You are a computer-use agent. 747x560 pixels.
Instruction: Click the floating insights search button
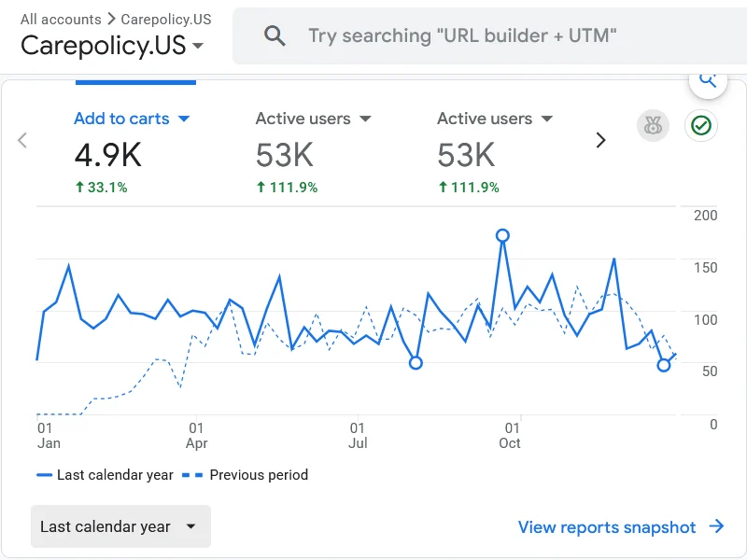[708, 82]
